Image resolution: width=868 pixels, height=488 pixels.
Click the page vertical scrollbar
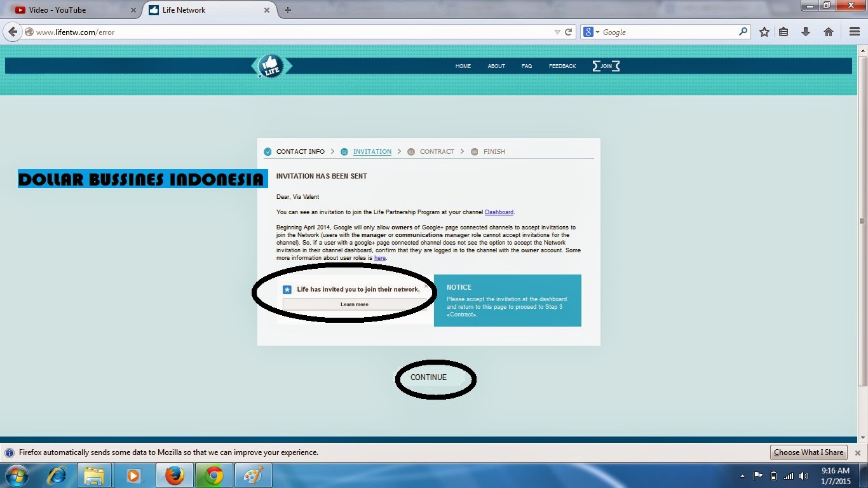(862, 221)
